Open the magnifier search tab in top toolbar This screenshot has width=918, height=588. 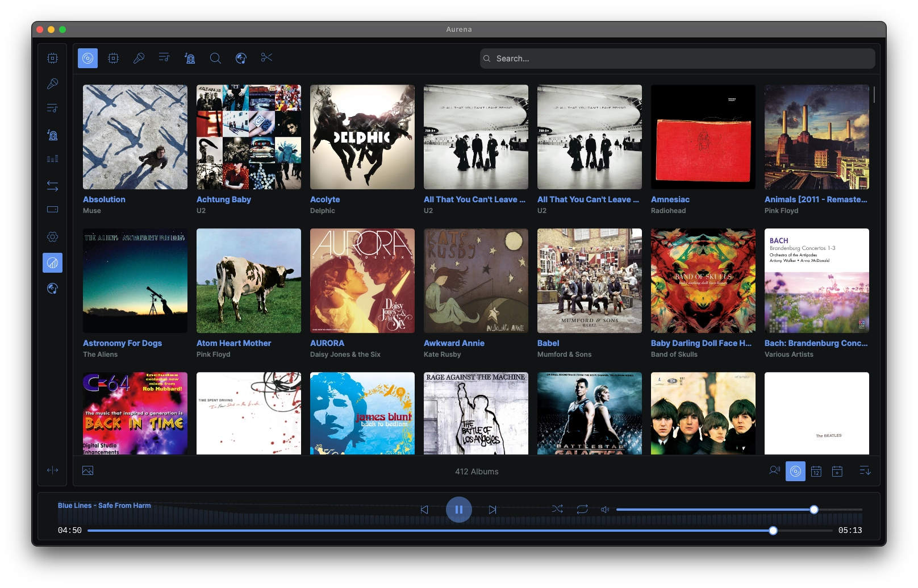coord(215,58)
